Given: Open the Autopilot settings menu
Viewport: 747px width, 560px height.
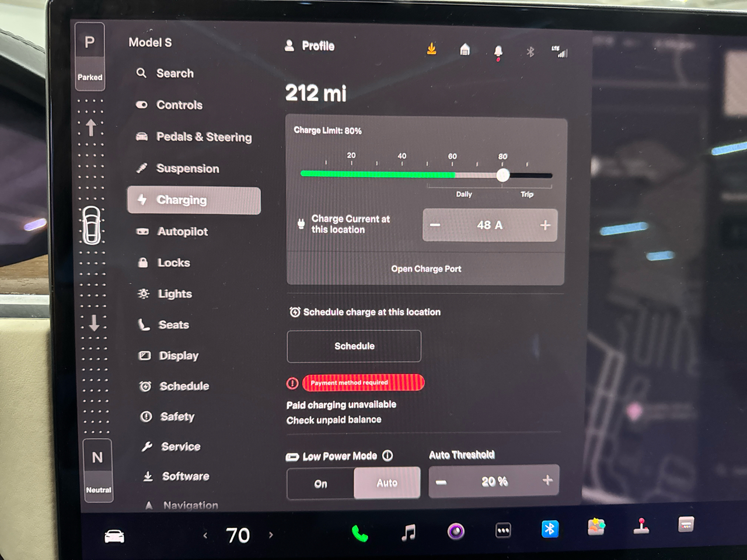Looking at the screenshot, I should 182,232.
